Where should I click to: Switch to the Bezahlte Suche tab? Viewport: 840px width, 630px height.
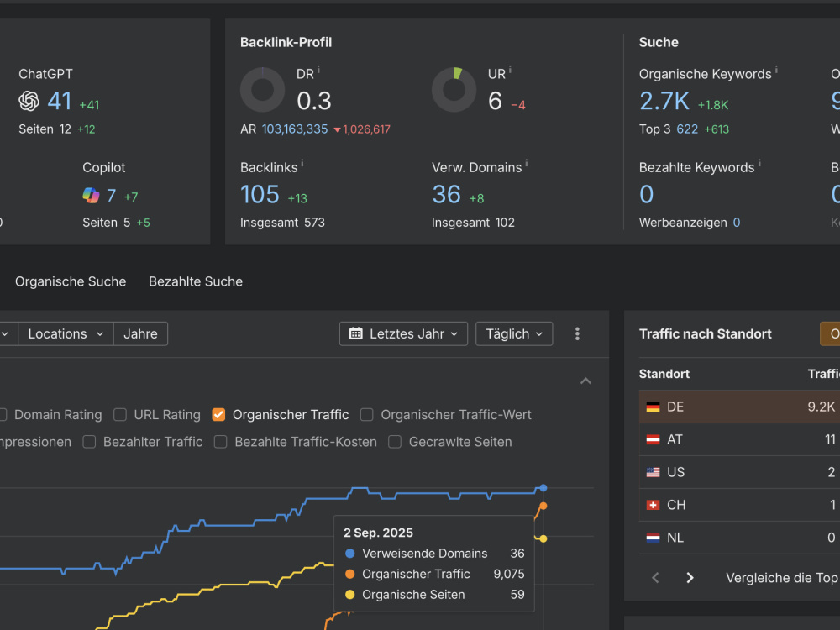[x=196, y=281]
